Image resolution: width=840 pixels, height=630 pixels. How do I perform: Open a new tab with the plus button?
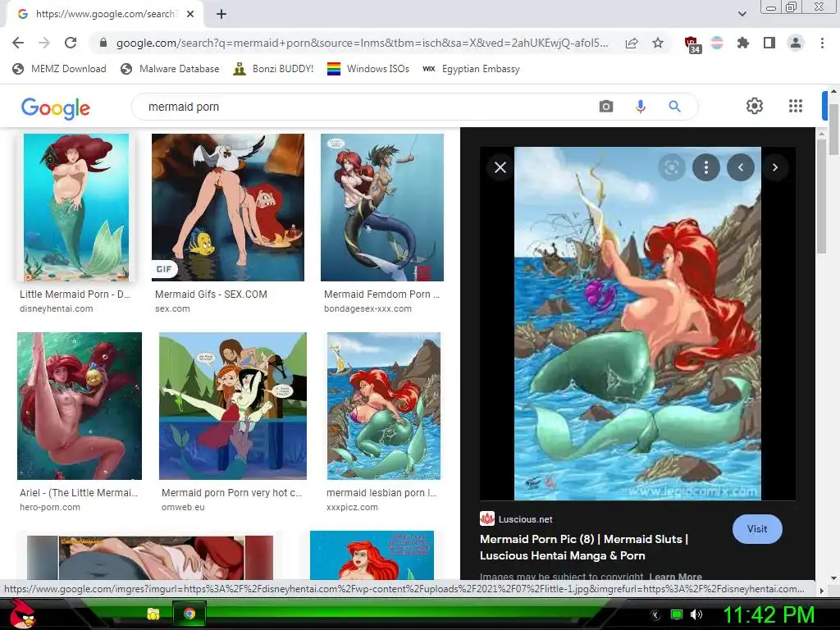(x=221, y=14)
